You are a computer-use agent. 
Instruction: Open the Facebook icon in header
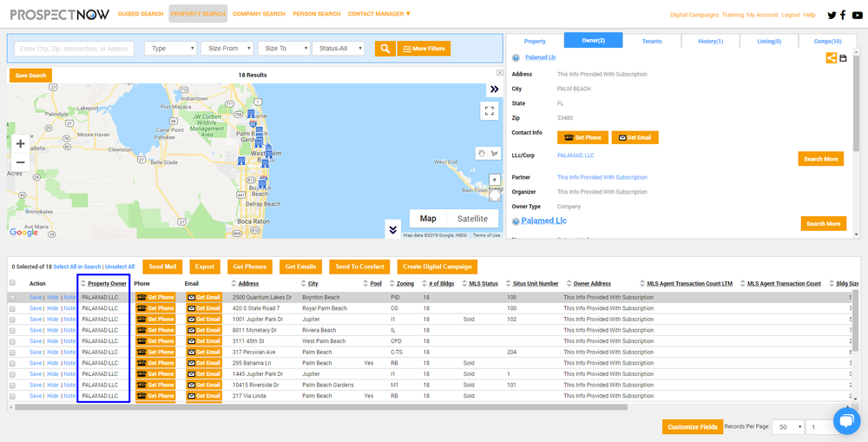coord(843,15)
